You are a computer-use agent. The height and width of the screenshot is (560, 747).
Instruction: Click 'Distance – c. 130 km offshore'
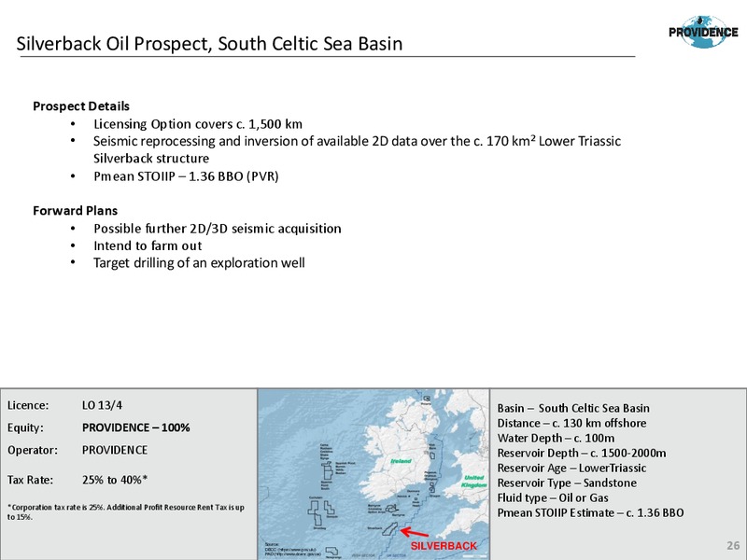(x=571, y=424)
